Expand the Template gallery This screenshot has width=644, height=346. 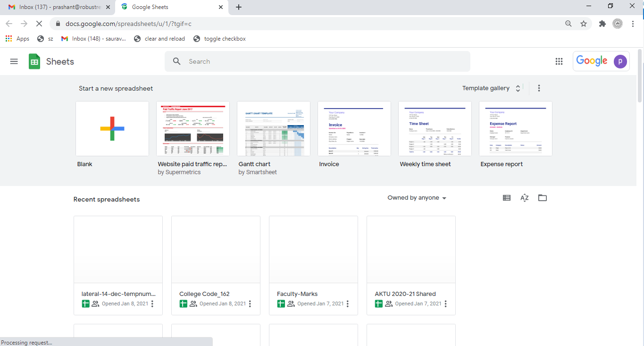(x=491, y=88)
